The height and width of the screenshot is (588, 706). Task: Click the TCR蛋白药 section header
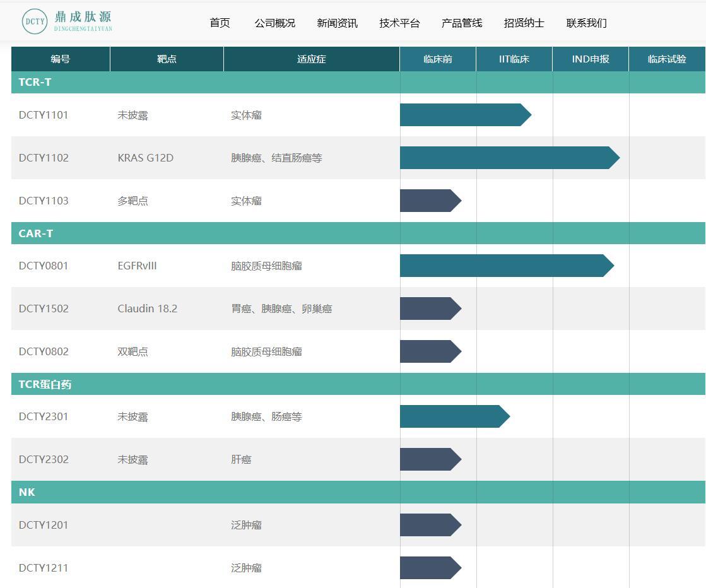[x=45, y=384]
